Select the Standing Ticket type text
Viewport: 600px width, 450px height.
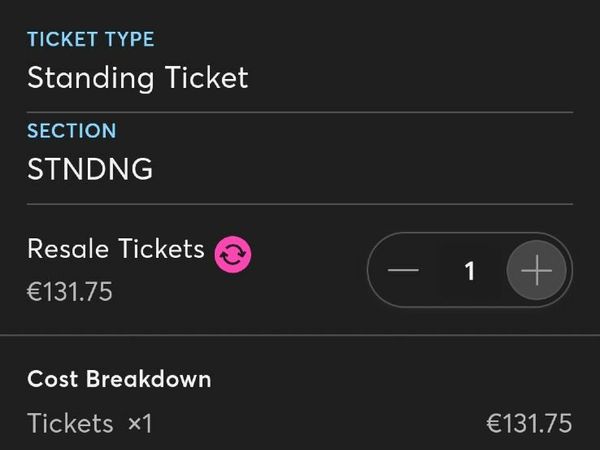click(x=138, y=78)
